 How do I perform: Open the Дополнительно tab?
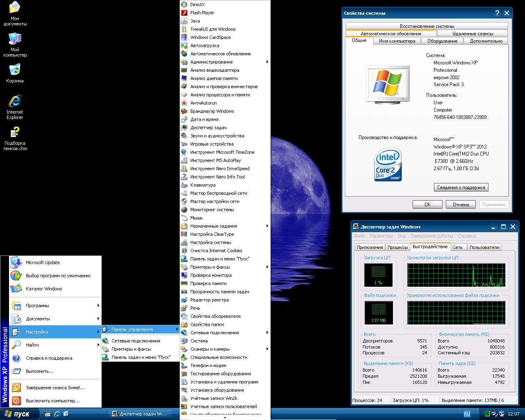(486, 41)
